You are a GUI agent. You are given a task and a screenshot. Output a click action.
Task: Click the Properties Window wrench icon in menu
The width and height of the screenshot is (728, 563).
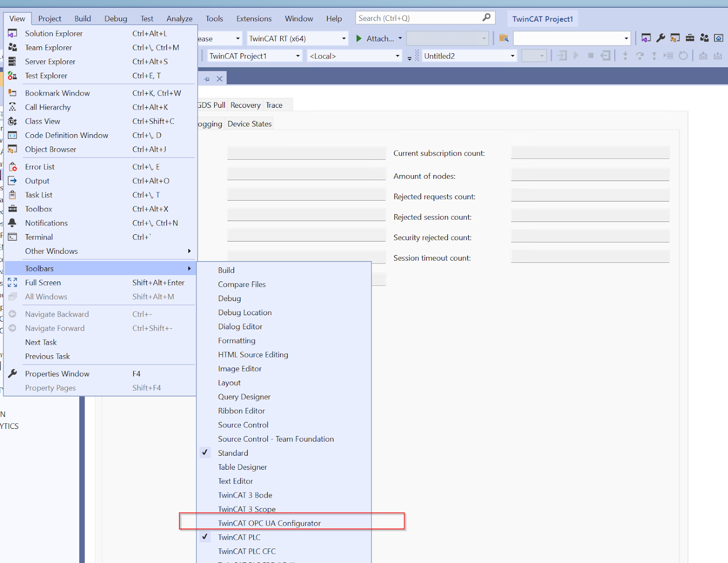13,373
